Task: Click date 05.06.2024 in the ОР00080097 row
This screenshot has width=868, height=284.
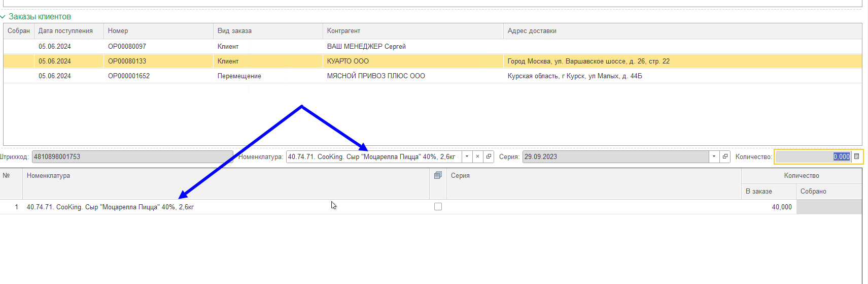Action: 69,46
